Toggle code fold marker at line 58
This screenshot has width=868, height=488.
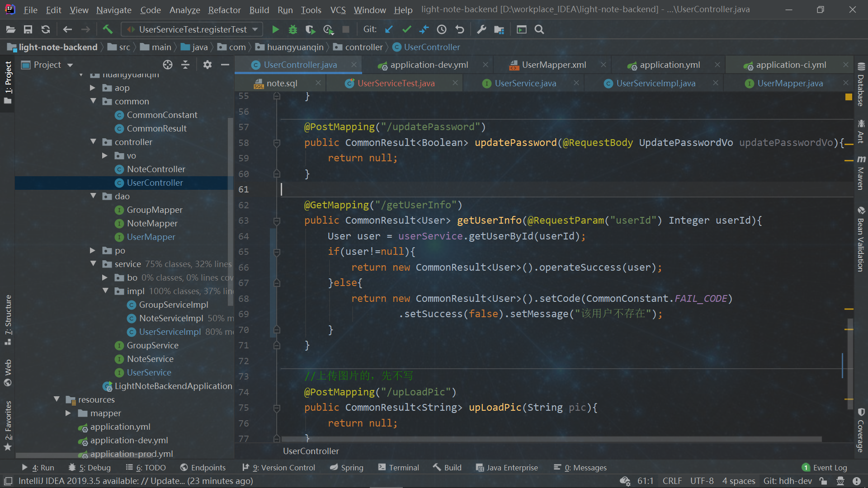click(277, 143)
